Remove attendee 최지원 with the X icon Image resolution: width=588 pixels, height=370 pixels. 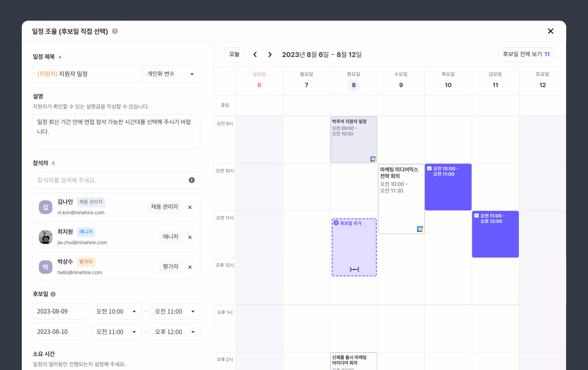point(190,237)
